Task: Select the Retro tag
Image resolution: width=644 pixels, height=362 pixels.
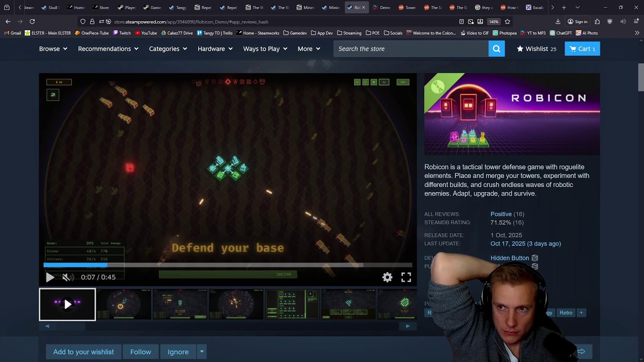Action: pos(566,313)
